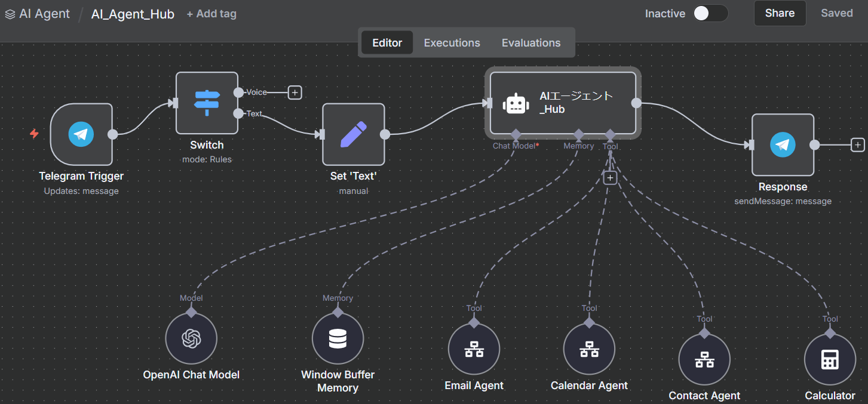This screenshot has height=404, width=868.
Task: Click the 'Window Buffer Memory' label
Action: (x=338, y=381)
